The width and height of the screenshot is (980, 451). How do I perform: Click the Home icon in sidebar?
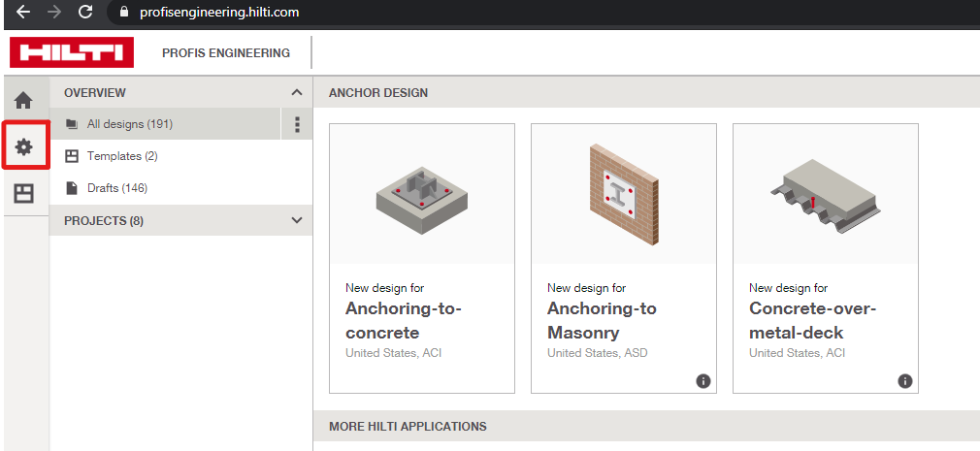23,101
